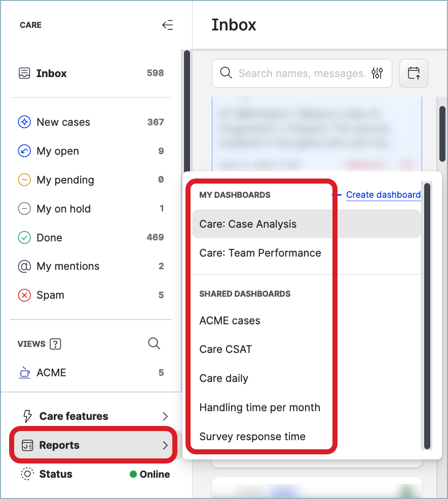
Task: Open the Views help question mark icon
Action: pyautogui.click(x=56, y=344)
